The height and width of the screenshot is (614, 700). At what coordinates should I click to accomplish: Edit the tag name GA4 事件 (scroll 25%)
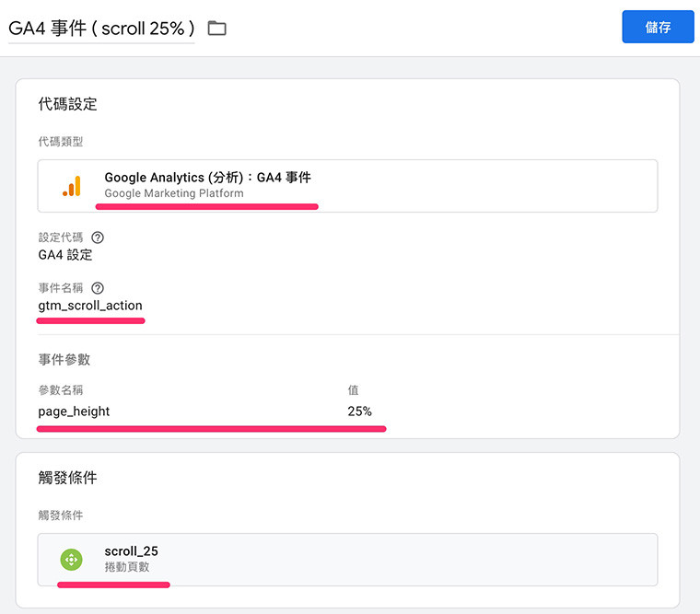(101, 28)
